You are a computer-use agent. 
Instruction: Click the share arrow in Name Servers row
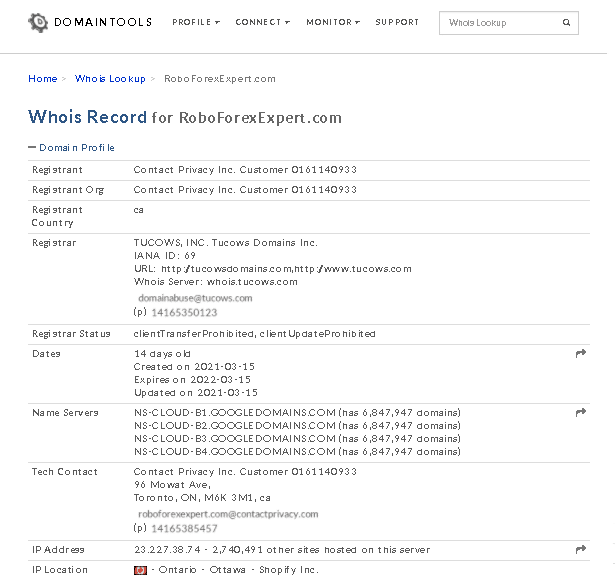point(580,412)
